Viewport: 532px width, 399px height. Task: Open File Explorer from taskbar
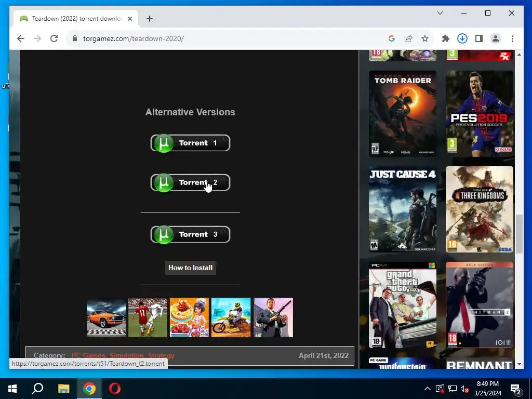tap(63, 389)
